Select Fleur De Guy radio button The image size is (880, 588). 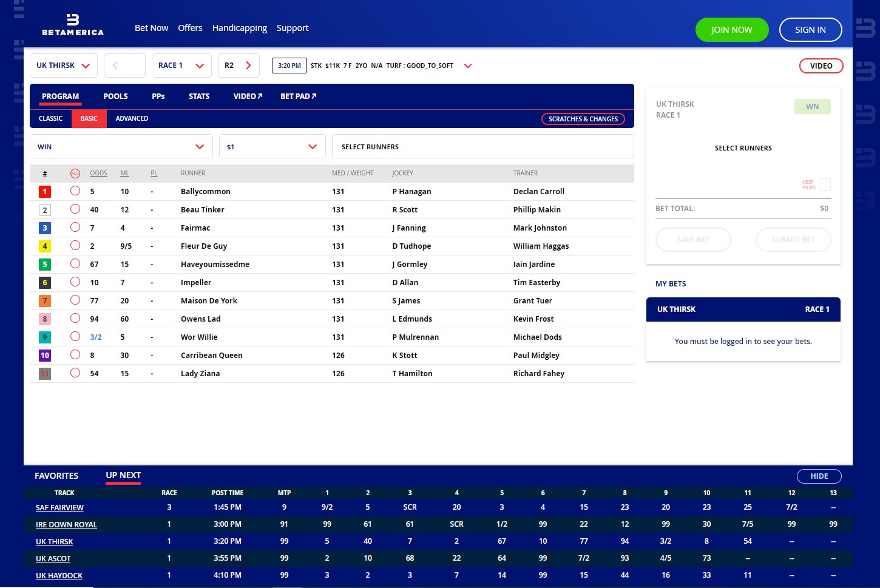75,245
